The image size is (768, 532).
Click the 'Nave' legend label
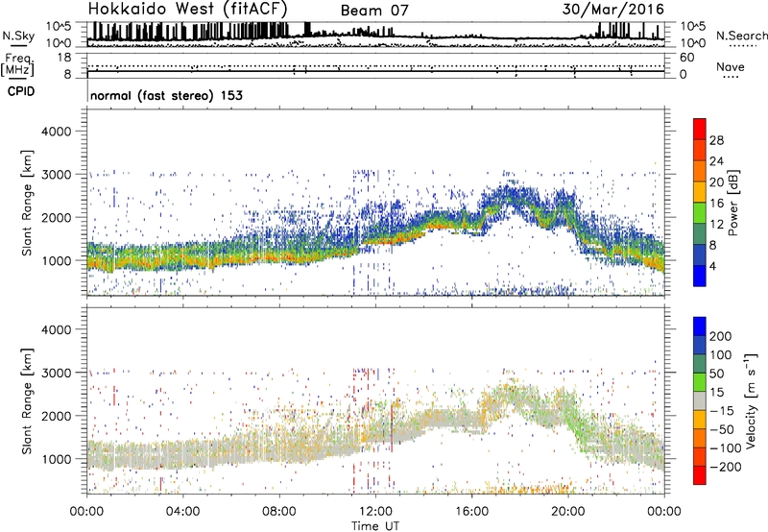pyautogui.click(x=730, y=66)
